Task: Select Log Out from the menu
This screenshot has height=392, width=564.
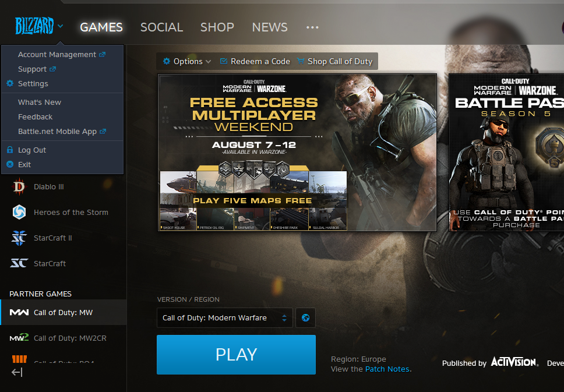Action: point(32,150)
